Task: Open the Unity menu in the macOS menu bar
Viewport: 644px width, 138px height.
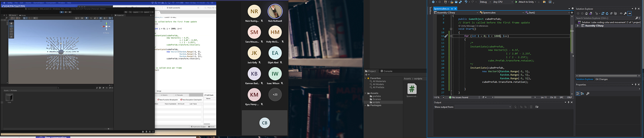Action: (10, 3)
